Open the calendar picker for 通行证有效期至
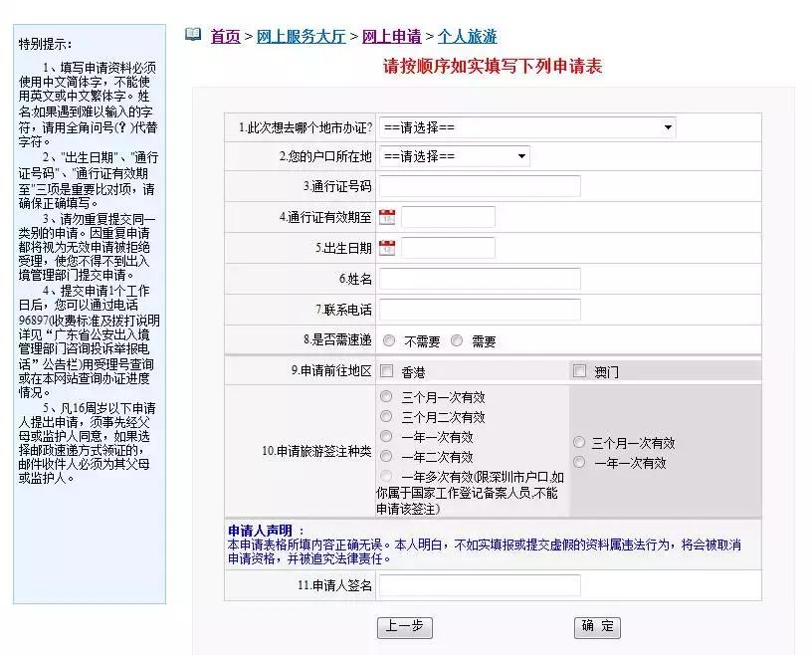Screen dimensions: 812x655 coord(385,217)
